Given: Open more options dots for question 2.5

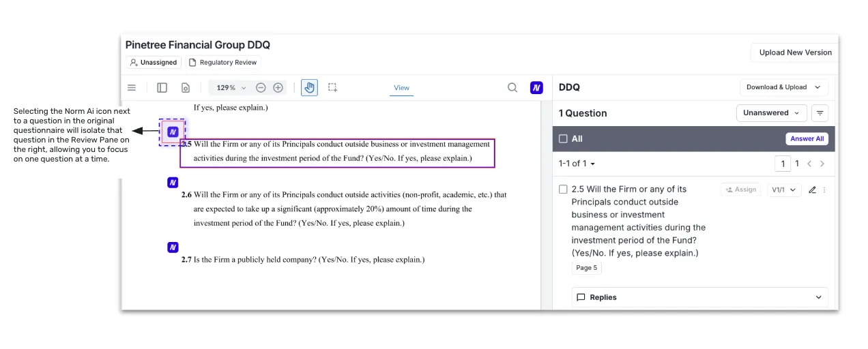Looking at the screenshot, I should pyautogui.click(x=824, y=190).
